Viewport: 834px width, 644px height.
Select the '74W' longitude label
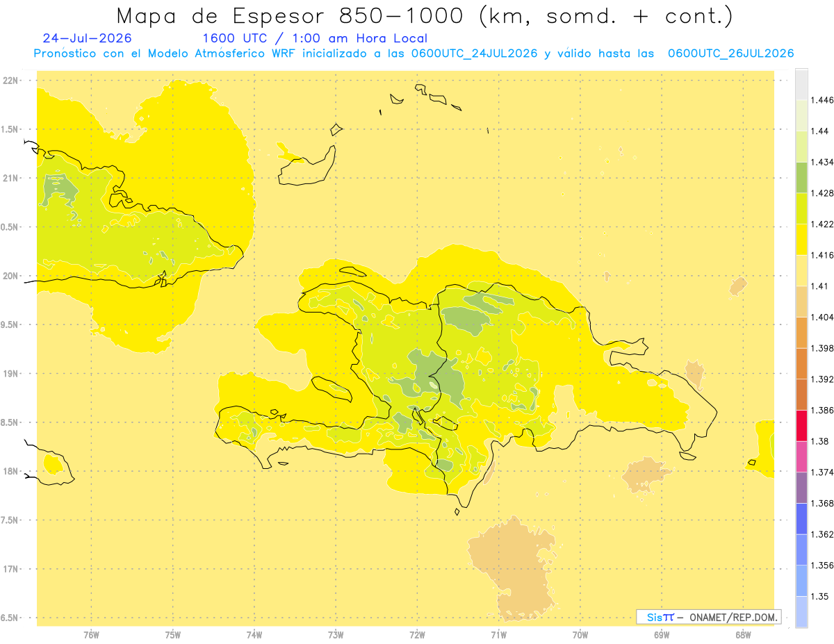[254, 635]
